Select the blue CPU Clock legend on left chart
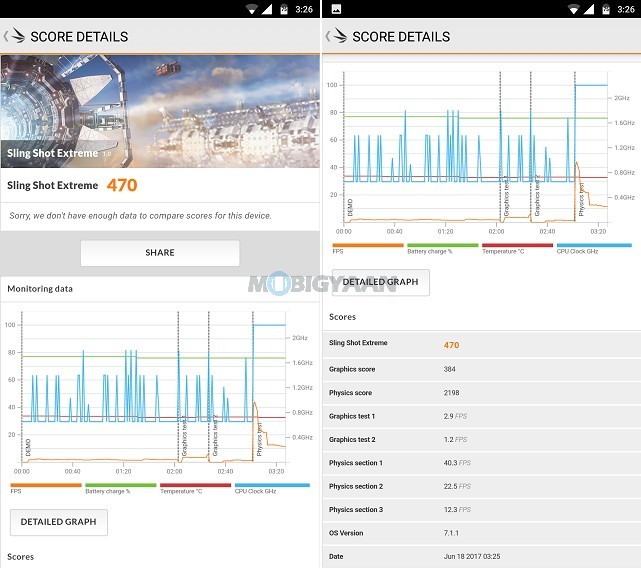Screen dimensions: 641x568 (x=272, y=485)
